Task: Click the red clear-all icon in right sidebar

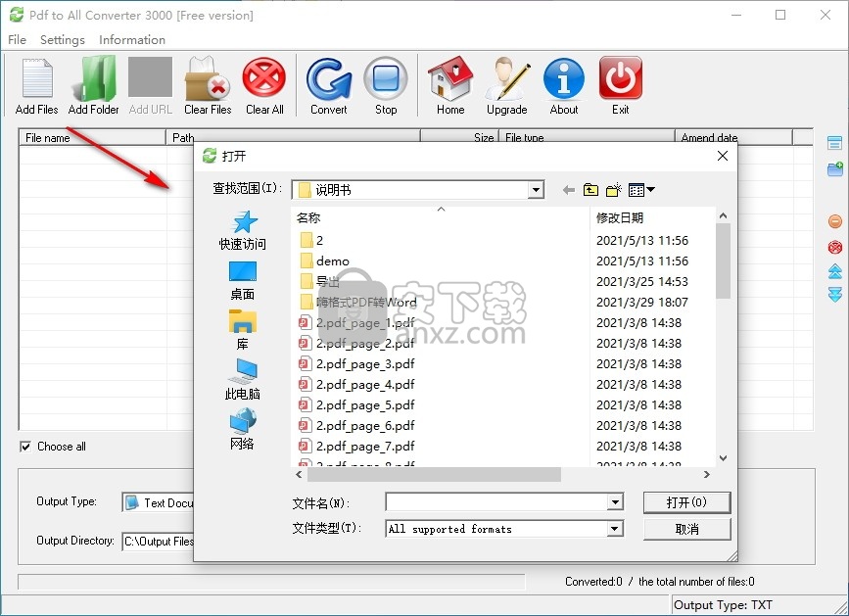Action: click(x=835, y=247)
